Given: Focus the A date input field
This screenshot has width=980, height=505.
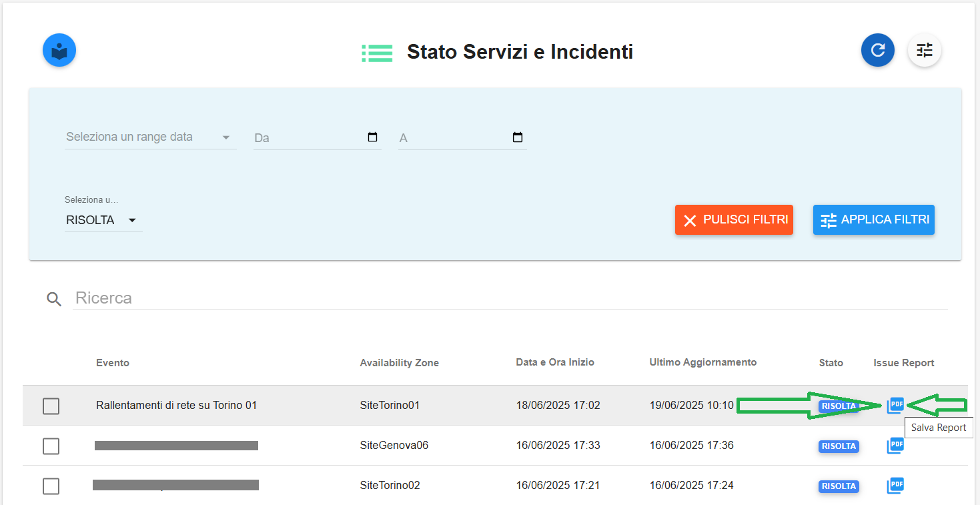Looking at the screenshot, I should point(462,137).
